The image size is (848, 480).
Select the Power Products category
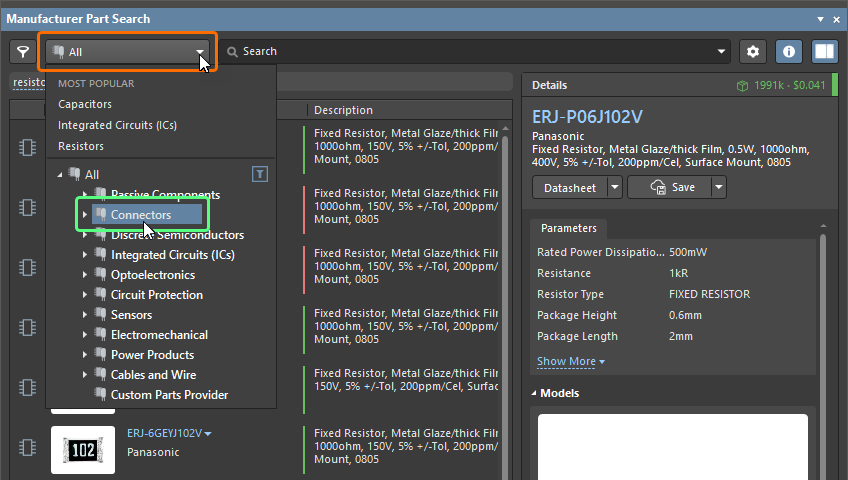[x=153, y=355]
